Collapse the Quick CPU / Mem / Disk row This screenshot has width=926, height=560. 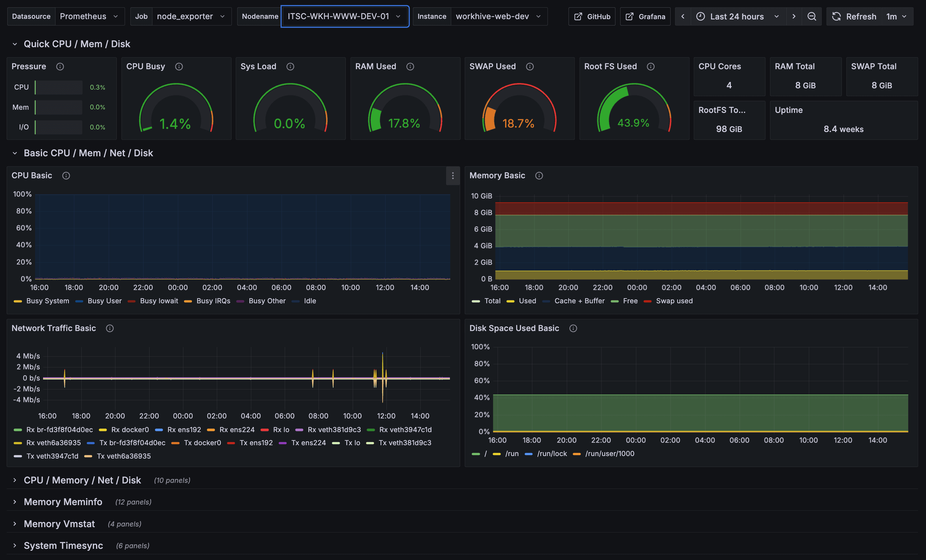click(77, 44)
